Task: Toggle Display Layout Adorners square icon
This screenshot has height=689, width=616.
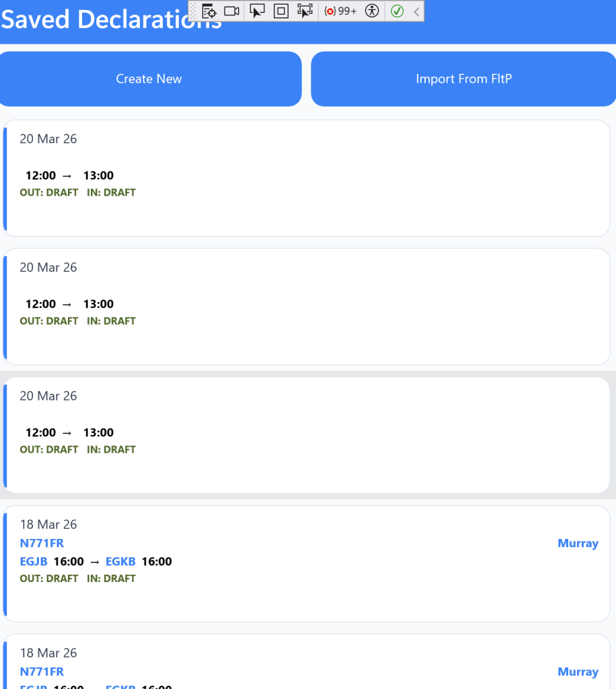Action: [x=281, y=11]
